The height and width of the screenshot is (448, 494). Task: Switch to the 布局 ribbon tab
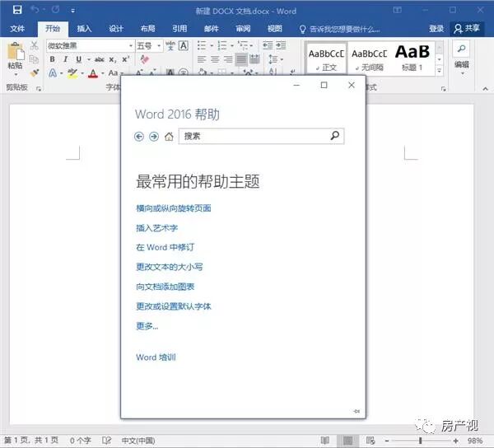[x=147, y=29]
